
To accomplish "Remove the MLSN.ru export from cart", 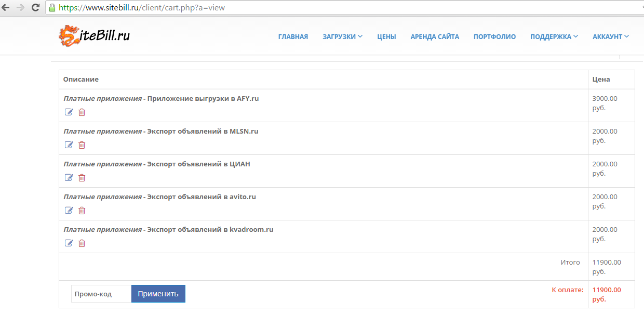I will [82, 145].
